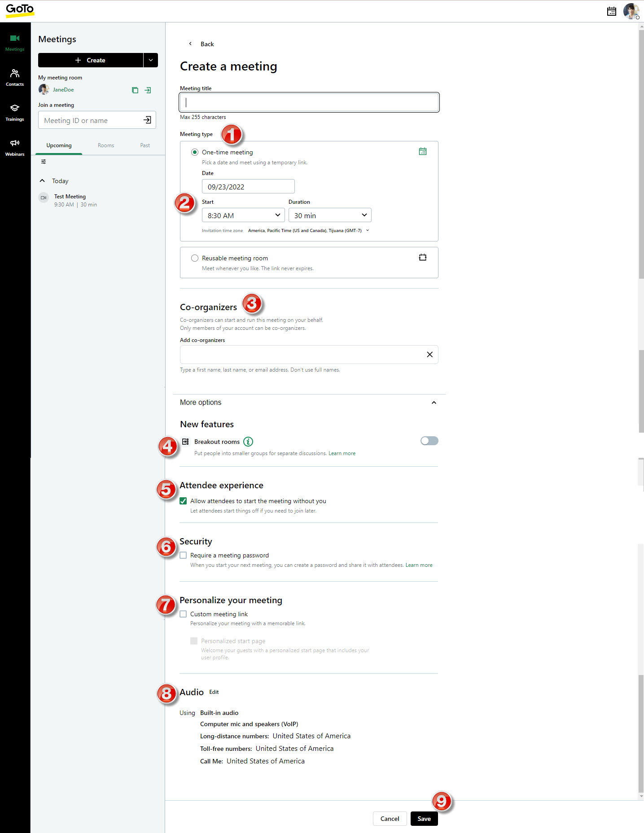Screen dimensions: 644x833
Task: Clear the co-organizers field with X
Action: coord(429,355)
